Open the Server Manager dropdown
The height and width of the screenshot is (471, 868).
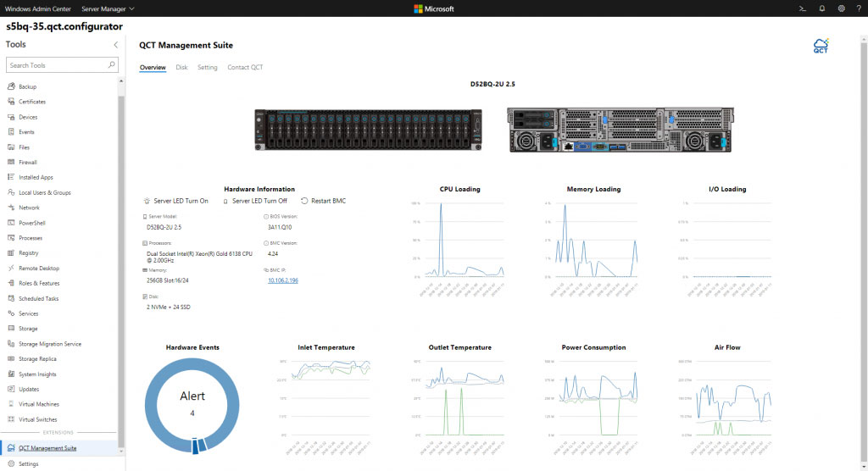108,8
